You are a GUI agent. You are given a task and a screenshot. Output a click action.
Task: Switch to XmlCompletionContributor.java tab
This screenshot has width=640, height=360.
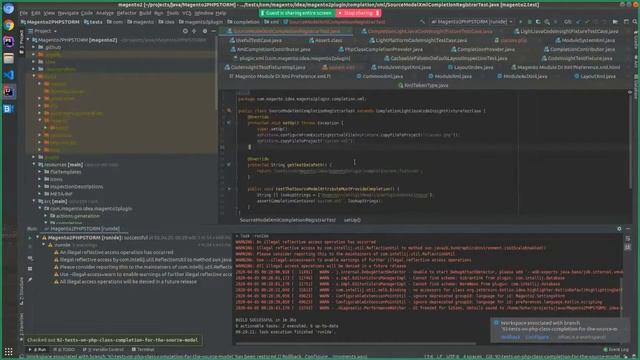point(270,49)
